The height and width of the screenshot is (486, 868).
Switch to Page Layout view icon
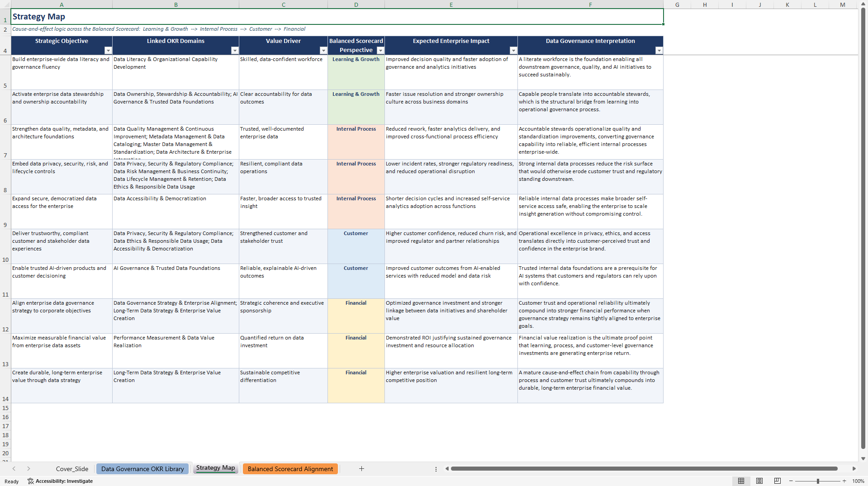coord(759,481)
